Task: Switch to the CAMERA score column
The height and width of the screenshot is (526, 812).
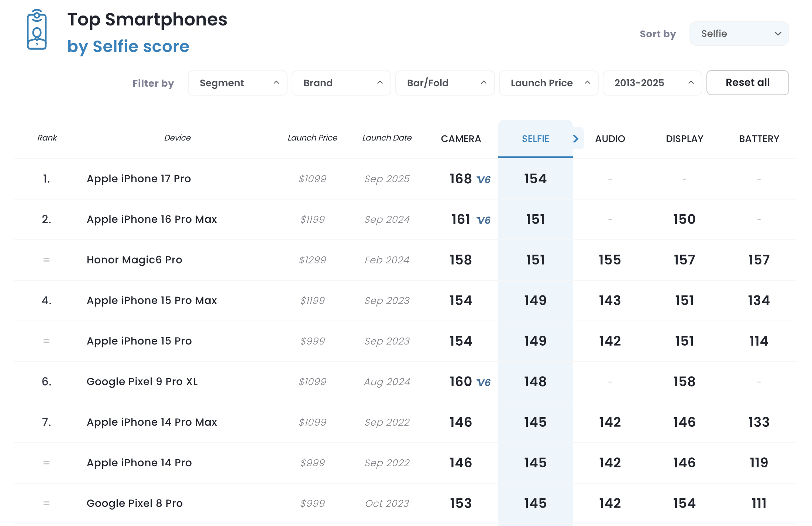Action: click(461, 139)
